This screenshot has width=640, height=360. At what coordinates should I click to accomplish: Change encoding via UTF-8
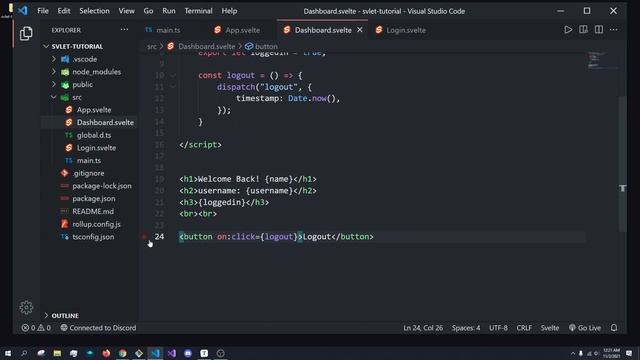(498, 328)
